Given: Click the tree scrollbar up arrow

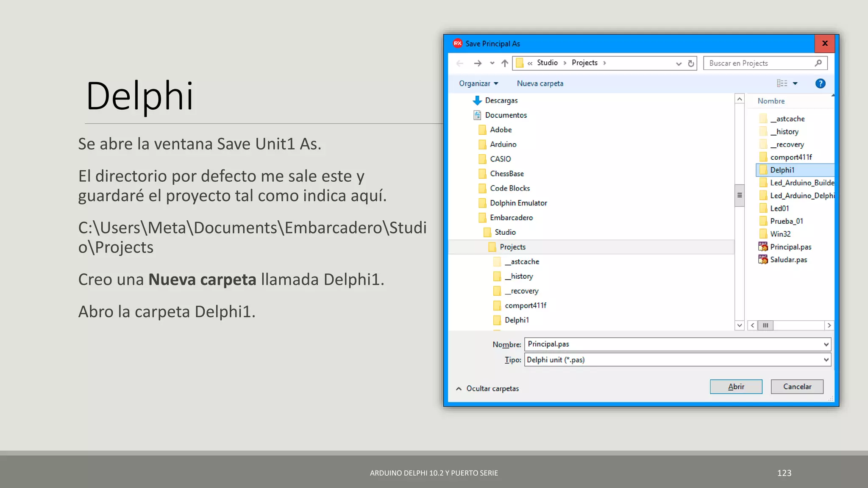Looking at the screenshot, I should 739,99.
